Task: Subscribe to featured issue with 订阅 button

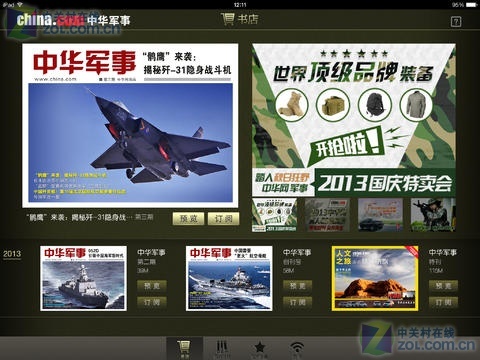Action: (223, 219)
